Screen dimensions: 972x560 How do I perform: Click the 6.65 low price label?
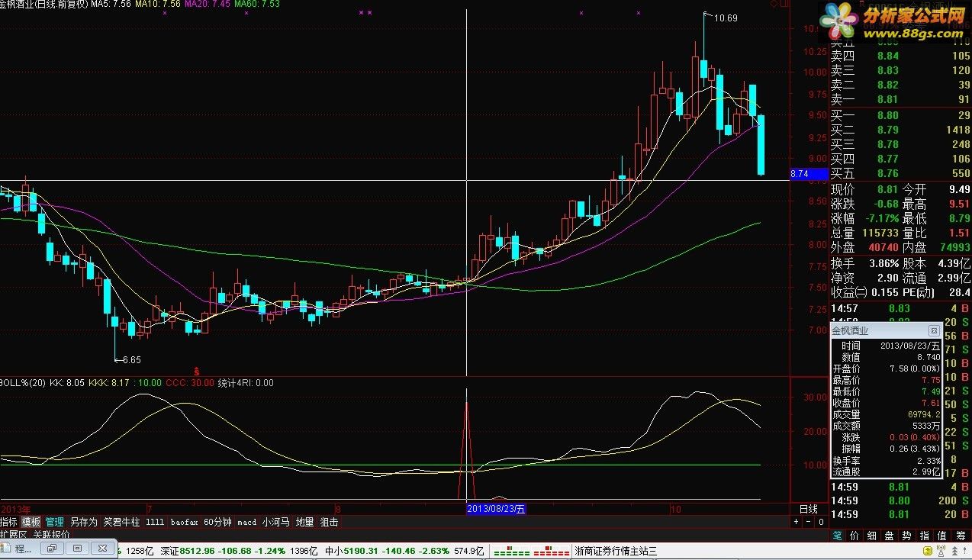coord(131,359)
